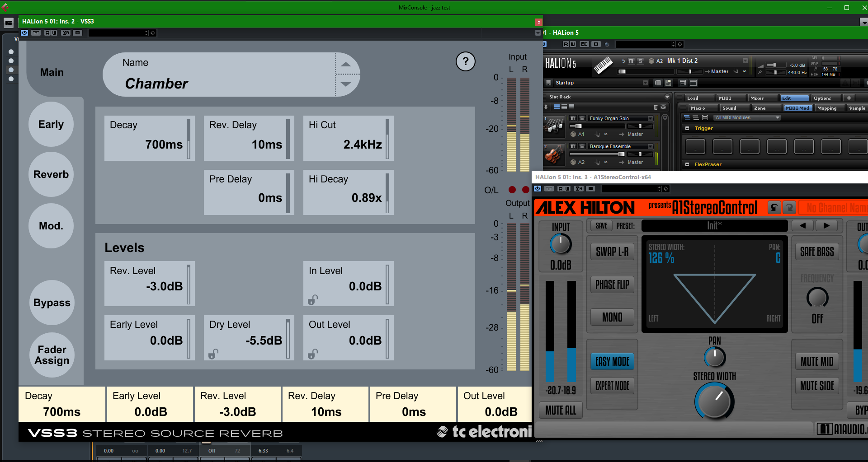Image resolution: width=868 pixels, height=462 pixels.
Task: Mute the Mk 1 Dist 2 program
Action: click(x=632, y=61)
